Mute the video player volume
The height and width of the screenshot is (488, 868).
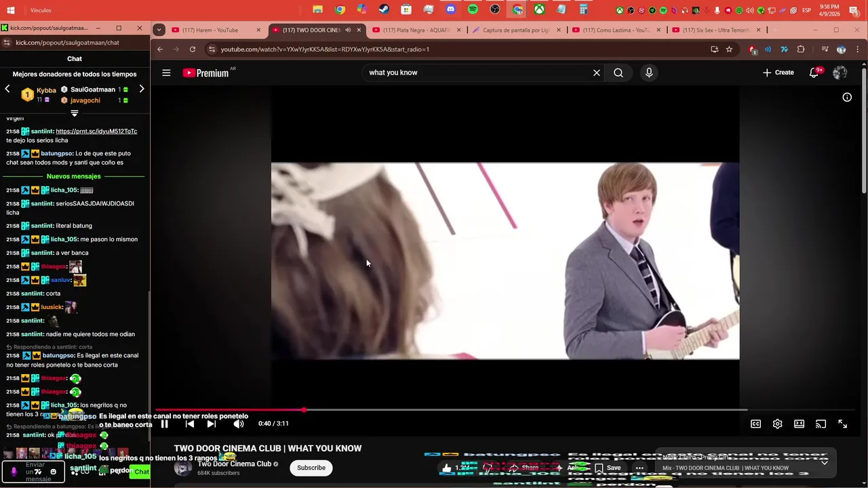click(239, 424)
